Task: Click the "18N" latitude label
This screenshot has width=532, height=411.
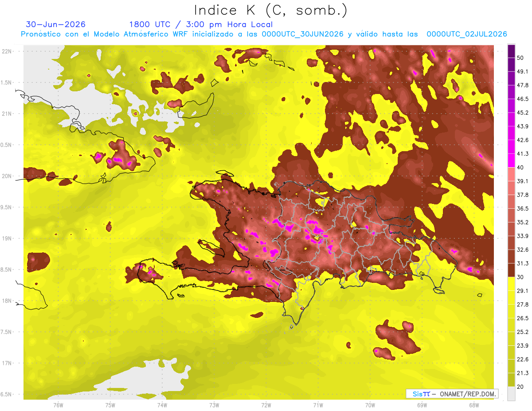Action: tap(7, 301)
